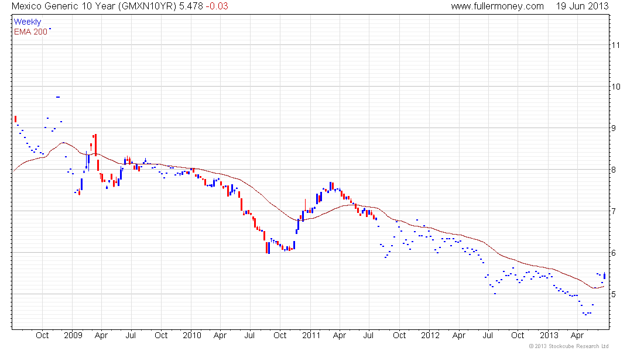
Task: Click the copyright text 'Stockcube Research Ltd'
Action: point(578,346)
